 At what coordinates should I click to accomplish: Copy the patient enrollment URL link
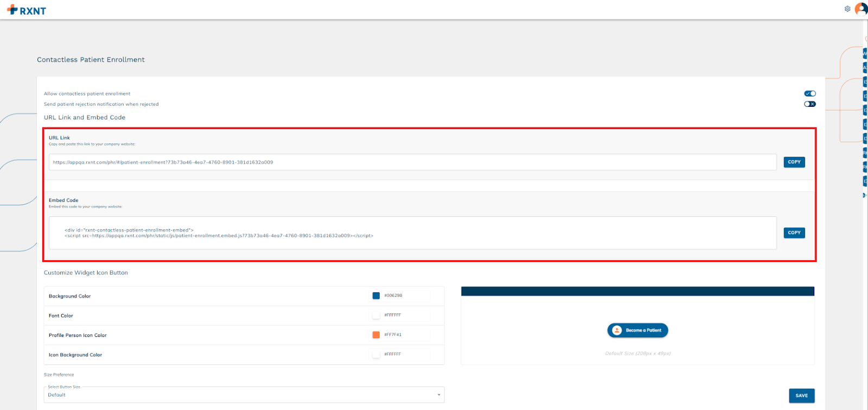(x=794, y=162)
